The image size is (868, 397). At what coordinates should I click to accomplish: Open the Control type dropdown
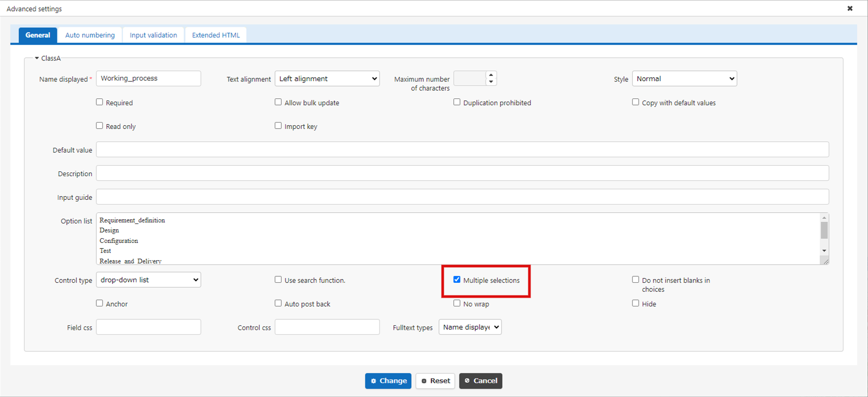(148, 280)
